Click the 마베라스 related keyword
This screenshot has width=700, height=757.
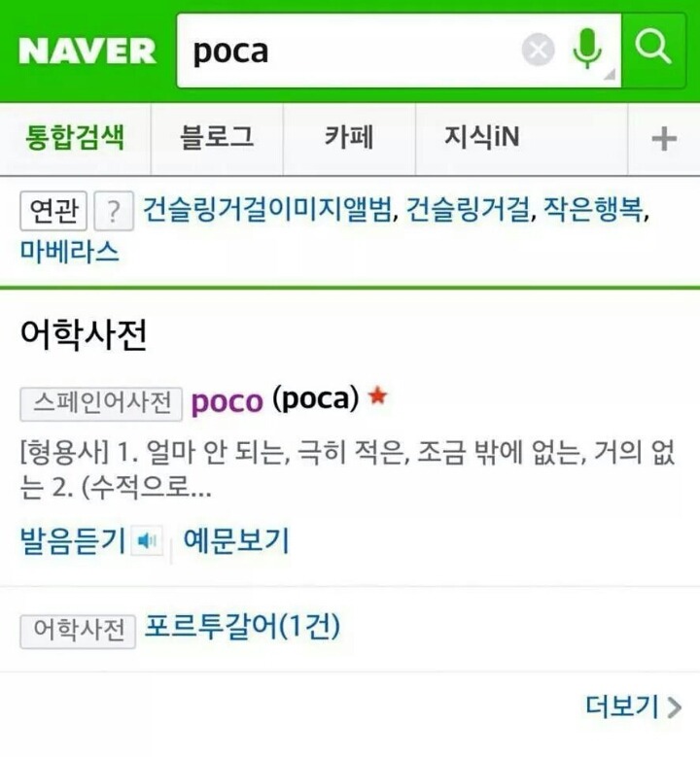click(70, 252)
